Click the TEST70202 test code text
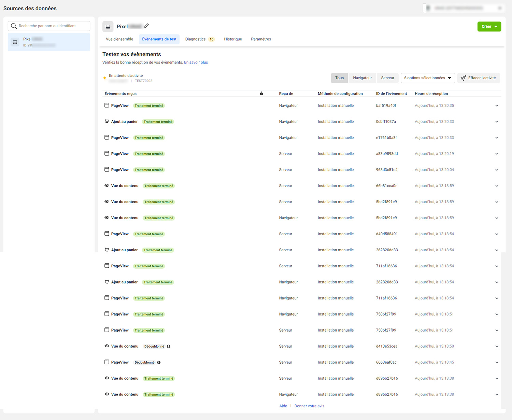The height and width of the screenshot is (420, 512). coord(143,81)
